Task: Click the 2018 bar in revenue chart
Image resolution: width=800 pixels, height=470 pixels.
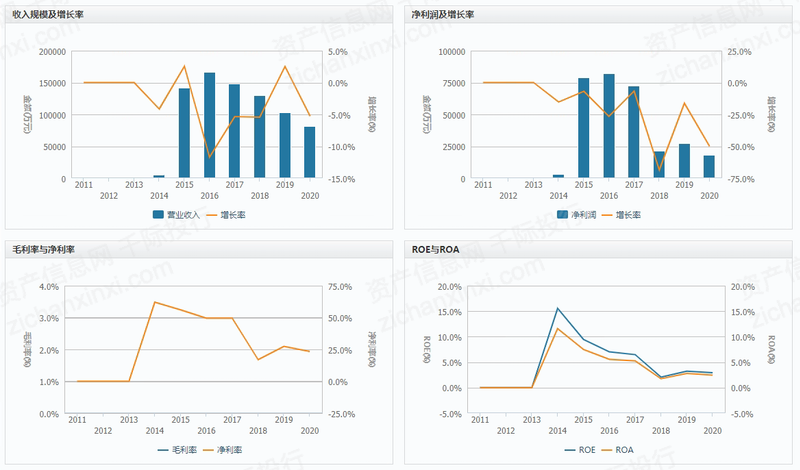Action: (259, 137)
